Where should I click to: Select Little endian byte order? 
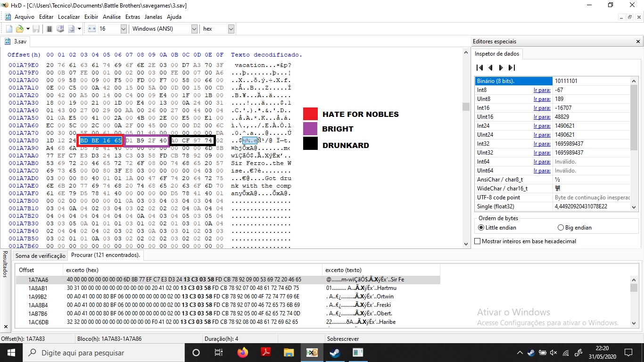[497, 228]
